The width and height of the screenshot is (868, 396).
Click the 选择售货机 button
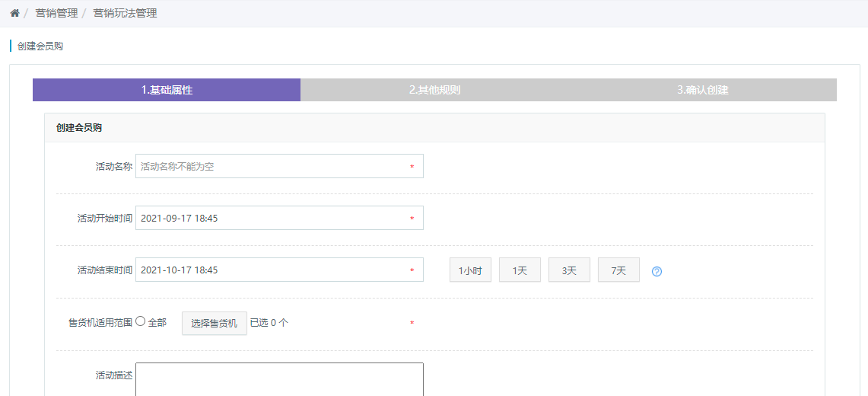(215, 323)
